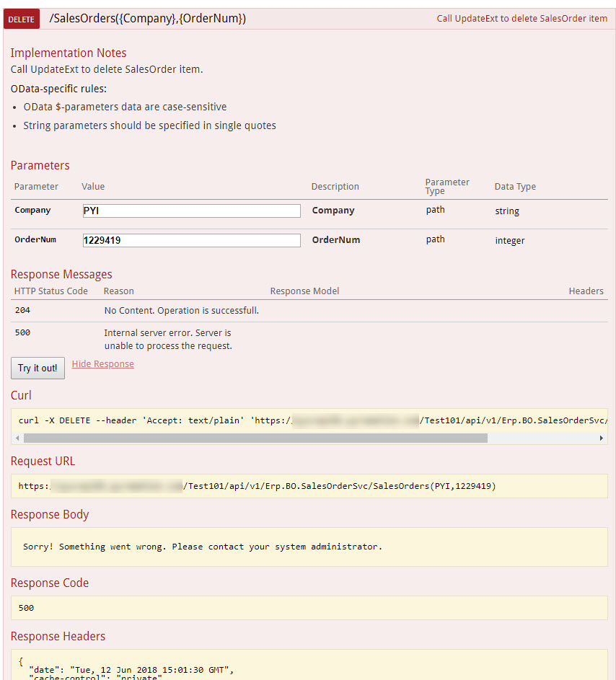The height and width of the screenshot is (680, 616).
Task: Click the Response Headers heading
Action: tap(58, 636)
